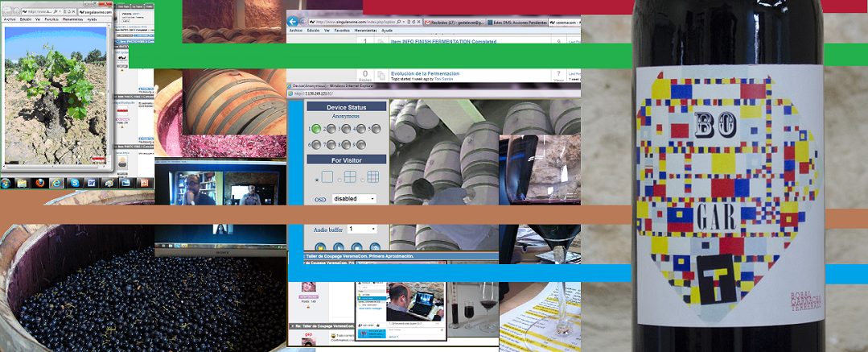Choose the single-view layout radio button
This screenshot has width=868, height=352.
317,180
